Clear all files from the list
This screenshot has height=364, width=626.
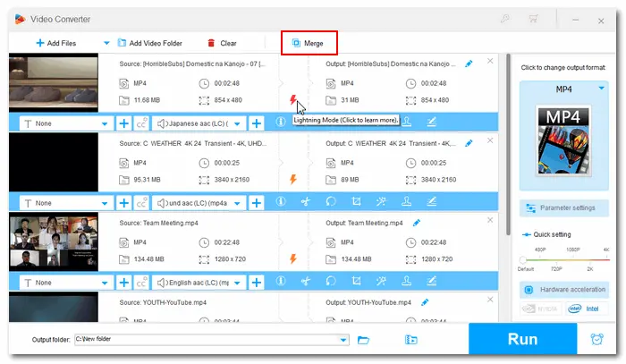(222, 43)
